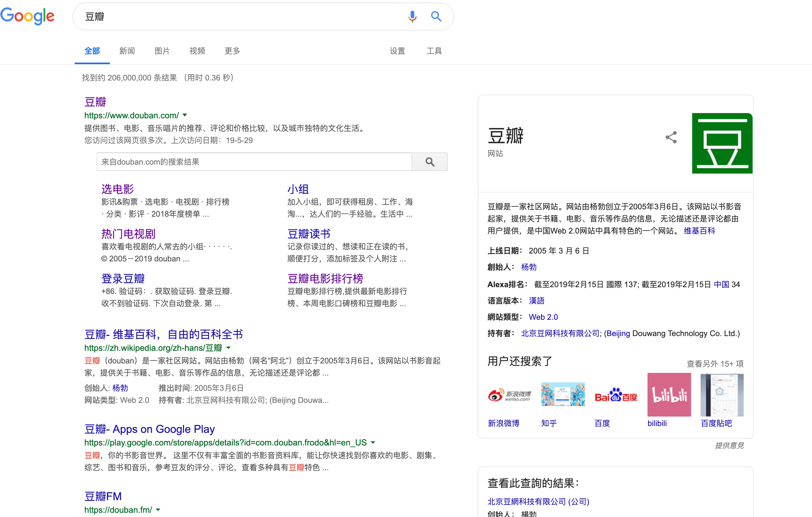Click 北京豆网科技有限公司 owner link

[x=560, y=333]
